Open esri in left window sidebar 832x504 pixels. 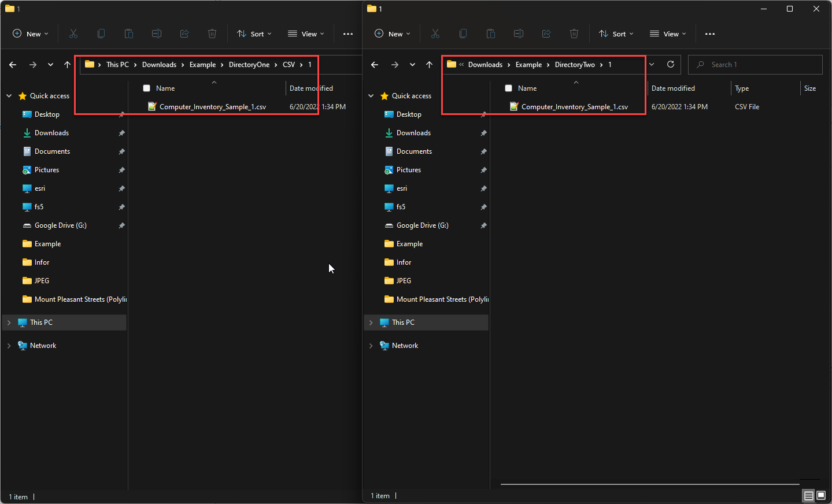pos(40,188)
